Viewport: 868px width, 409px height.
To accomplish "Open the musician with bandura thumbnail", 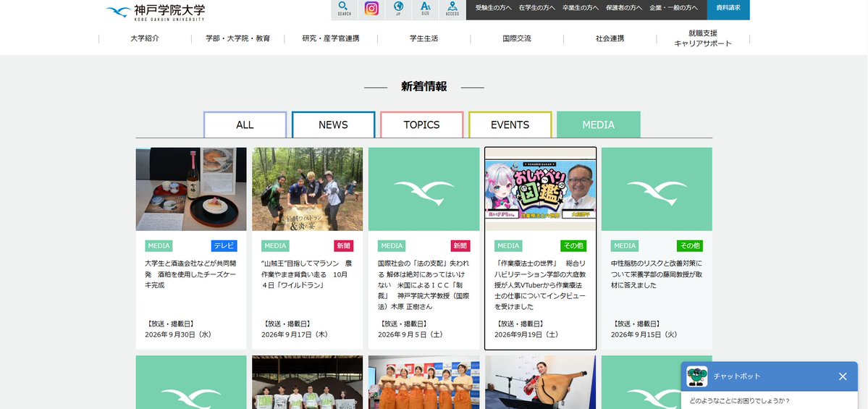I will (540, 382).
